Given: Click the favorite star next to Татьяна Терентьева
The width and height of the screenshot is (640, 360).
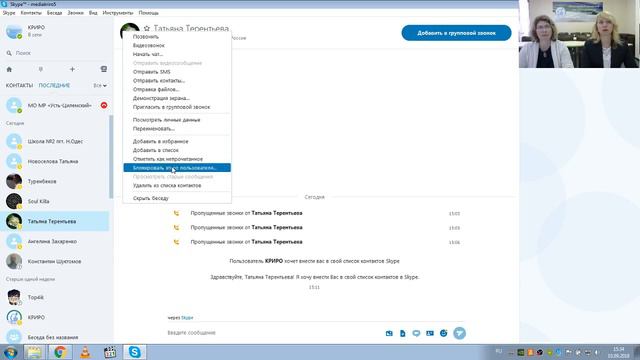Looking at the screenshot, I should click(x=147, y=29).
